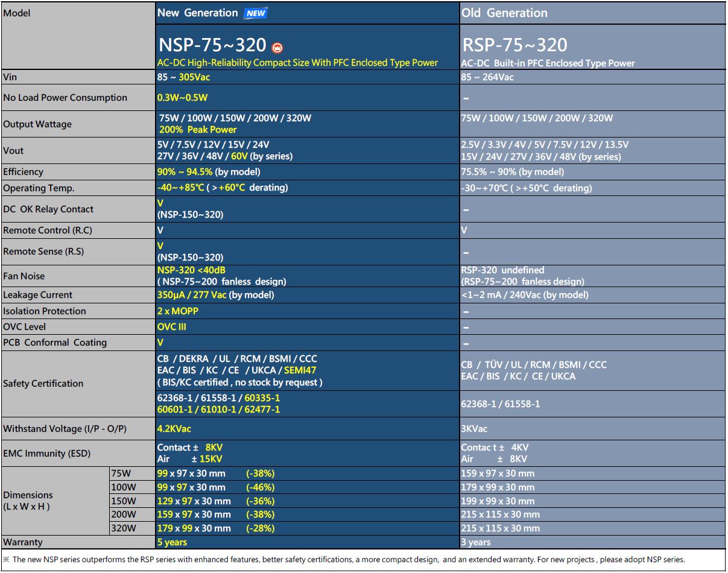Click the NSP-75~320 model title
Image resolution: width=728 pixels, height=573 pixels.
pos(212,45)
